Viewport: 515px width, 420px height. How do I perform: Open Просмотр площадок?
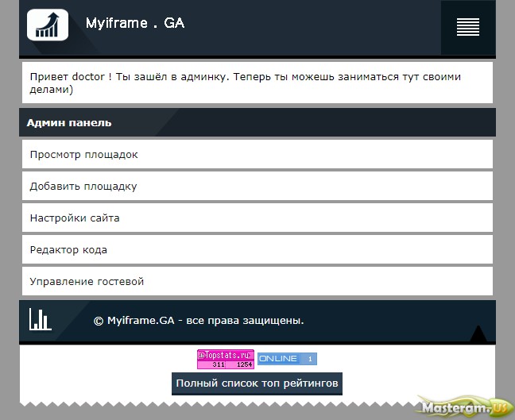(83, 154)
